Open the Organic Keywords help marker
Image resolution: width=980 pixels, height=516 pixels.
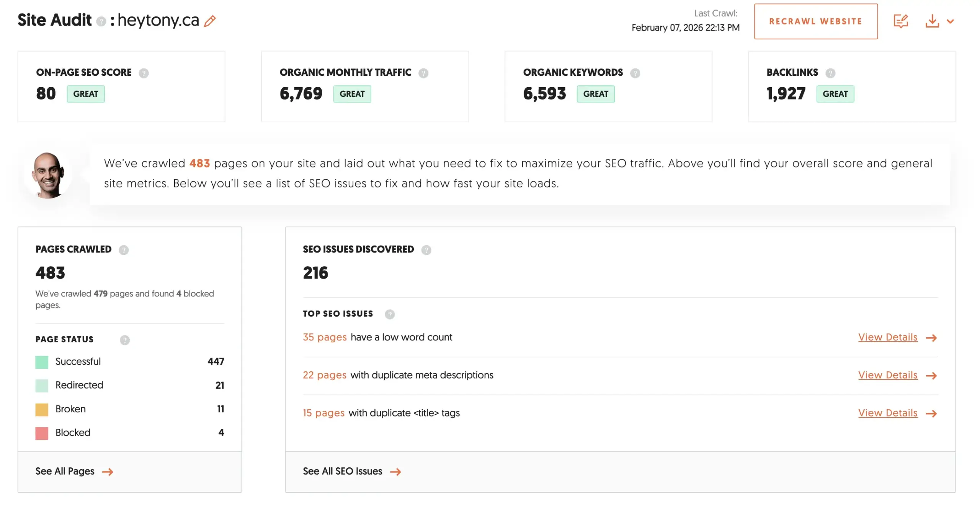pyautogui.click(x=635, y=73)
